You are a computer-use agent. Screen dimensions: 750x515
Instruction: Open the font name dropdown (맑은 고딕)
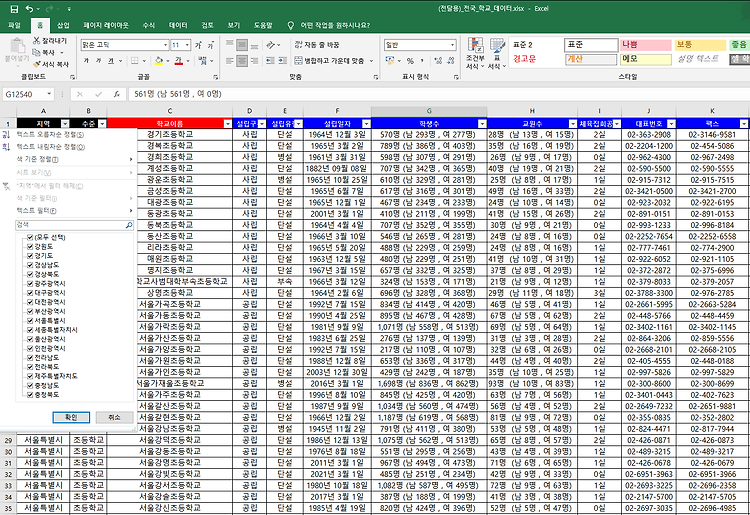pyautogui.click(x=165, y=45)
